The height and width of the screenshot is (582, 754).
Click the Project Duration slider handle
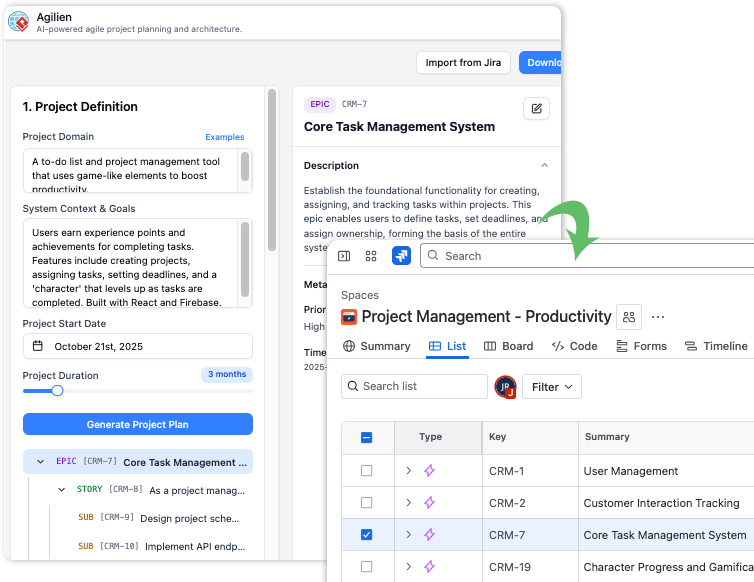57,391
